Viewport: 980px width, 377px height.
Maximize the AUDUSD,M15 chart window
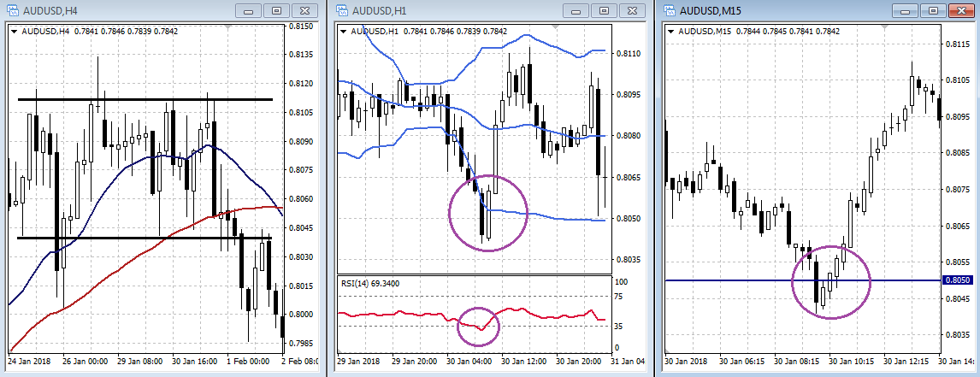[931, 10]
